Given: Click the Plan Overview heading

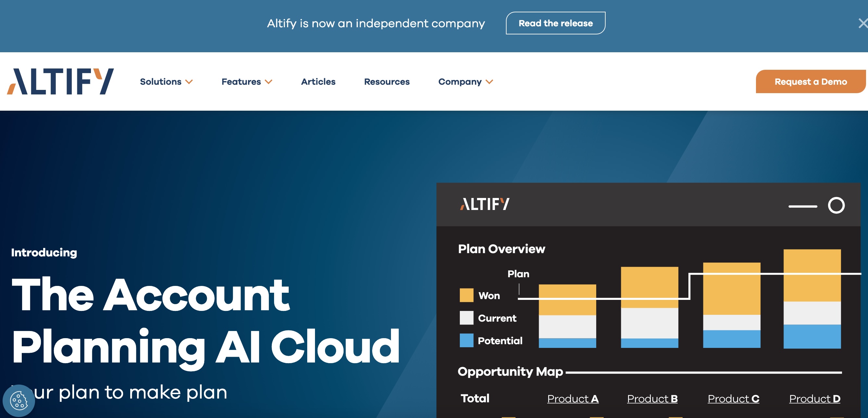Looking at the screenshot, I should click(501, 249).
